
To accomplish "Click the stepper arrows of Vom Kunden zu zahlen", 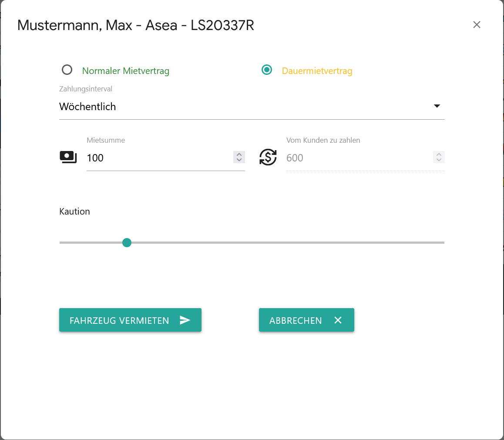I will point(439,157).
